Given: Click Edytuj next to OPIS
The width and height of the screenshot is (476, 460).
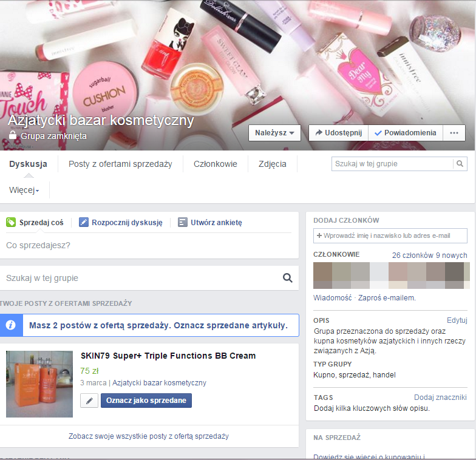Looking at the screenshot, I should pyautogui.click(x=457, y=320).
